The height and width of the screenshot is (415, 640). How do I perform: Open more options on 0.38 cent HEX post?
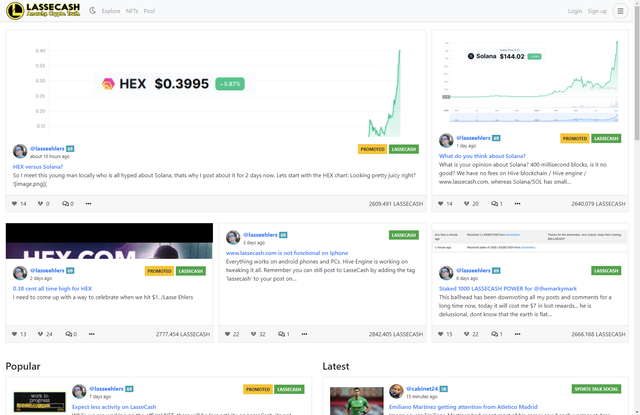(x=91, y=334)
